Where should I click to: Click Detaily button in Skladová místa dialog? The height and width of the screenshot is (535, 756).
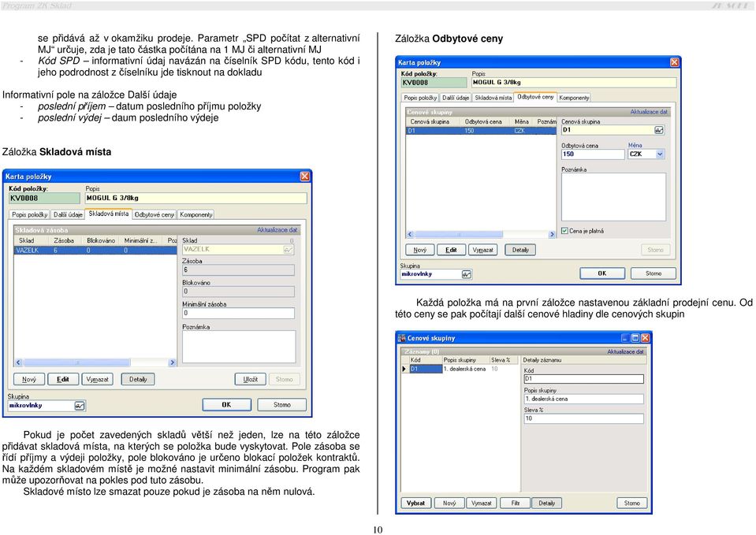coord(138,380)
